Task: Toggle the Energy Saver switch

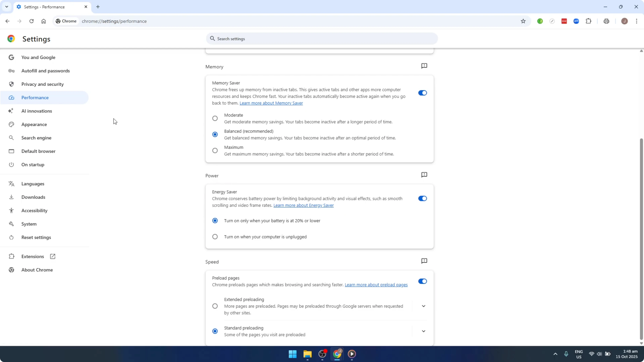Action: [x=422, y=199]
